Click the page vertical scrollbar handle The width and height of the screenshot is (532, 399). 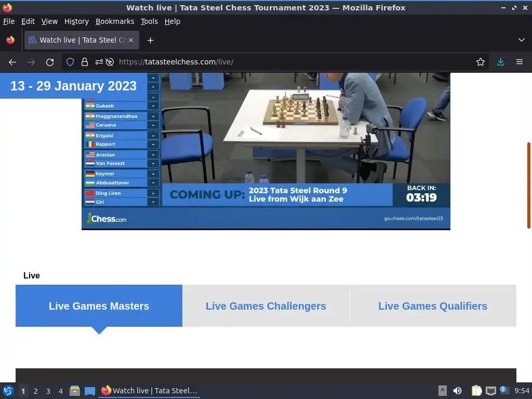coord(528,185)
